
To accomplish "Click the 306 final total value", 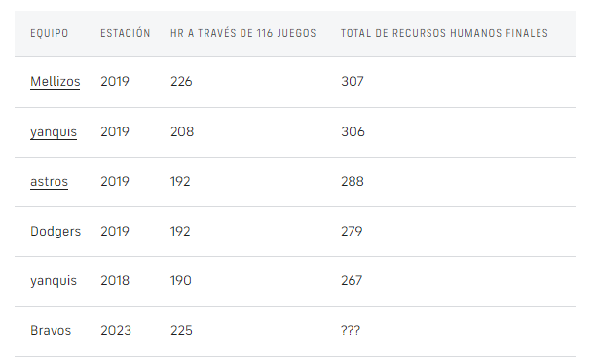I will click(353, 132).
